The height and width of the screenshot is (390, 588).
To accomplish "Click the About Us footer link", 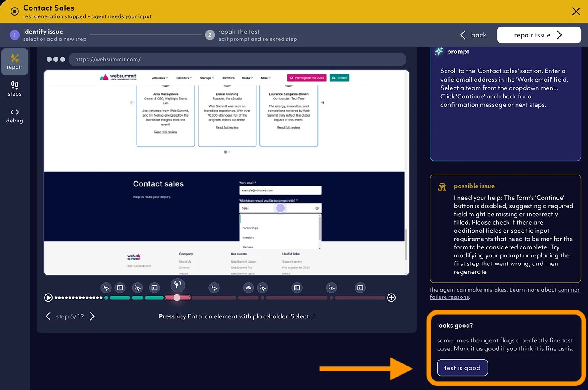I will pos(185,262).
